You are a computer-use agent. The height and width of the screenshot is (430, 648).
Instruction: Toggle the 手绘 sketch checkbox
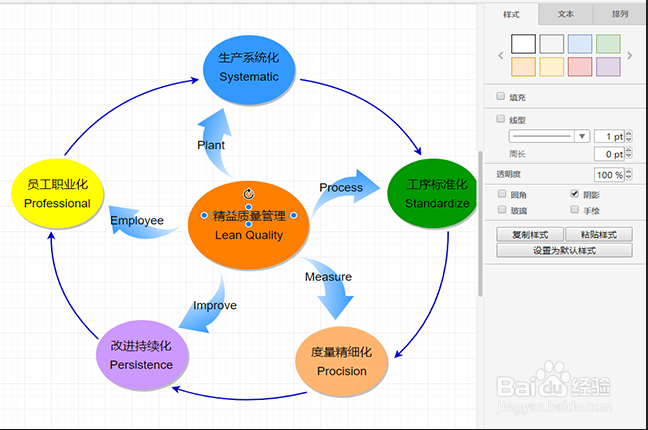click(574, 209)
